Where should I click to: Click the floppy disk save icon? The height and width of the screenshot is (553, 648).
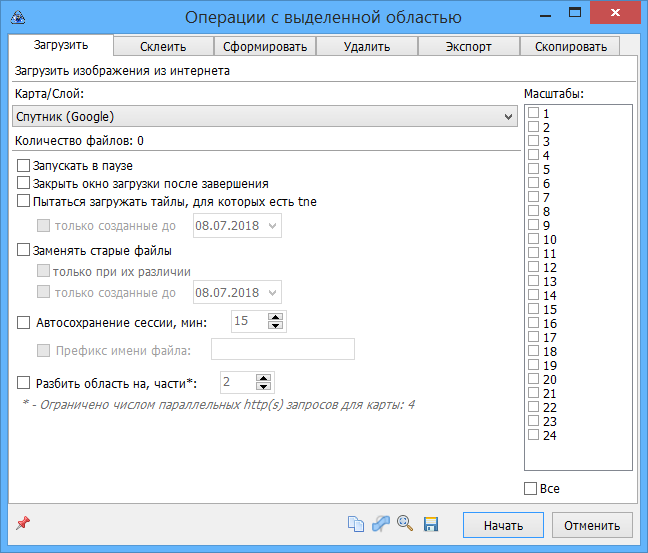431,524
